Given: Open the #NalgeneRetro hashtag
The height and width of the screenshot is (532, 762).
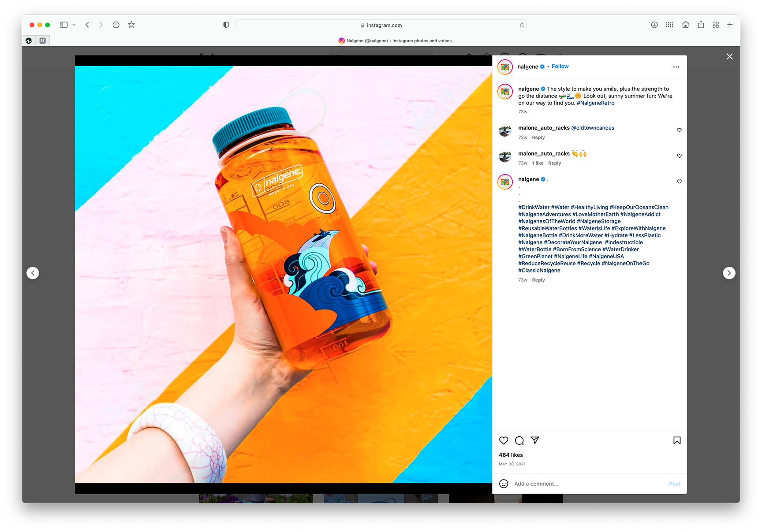Looking at the screenshot, I should click(595, 103).
